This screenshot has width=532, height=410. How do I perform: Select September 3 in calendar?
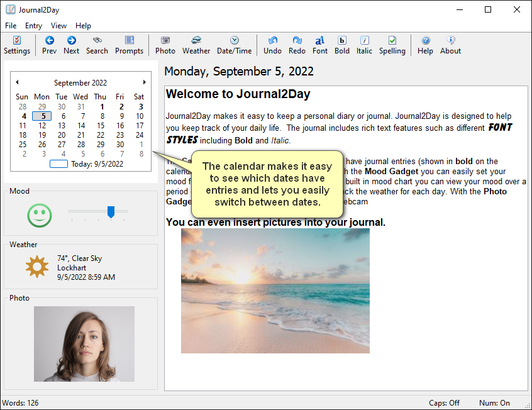pyautogui.click(x=141, y=106)
